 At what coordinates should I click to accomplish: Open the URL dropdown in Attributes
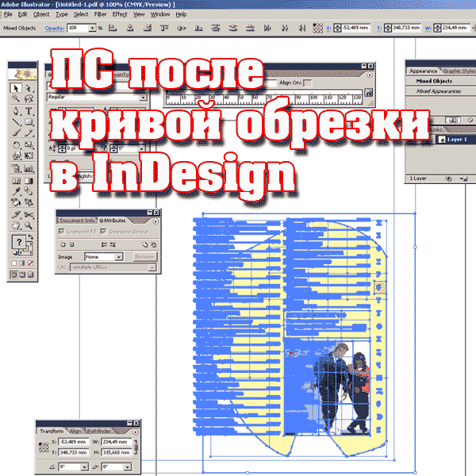(152, 267)
